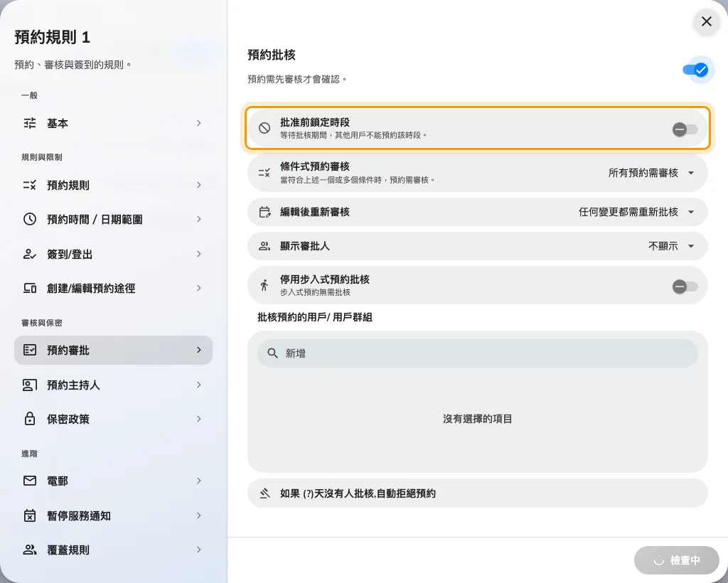Open the 所有預約需審核 dropdown
Viewport: 728px width, 583px height.
651,173
